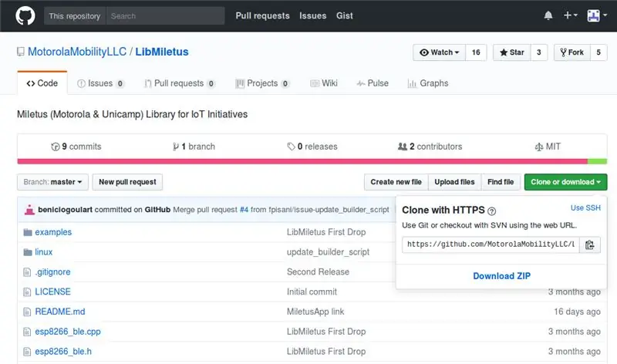Expand the Branch: master dropdown

tap(52, 182)
